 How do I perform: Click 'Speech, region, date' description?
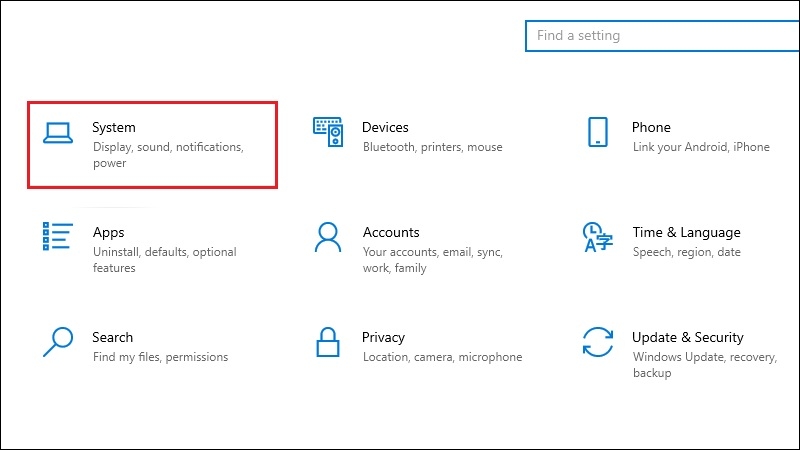pyautogui.click(x=686, y=252)
